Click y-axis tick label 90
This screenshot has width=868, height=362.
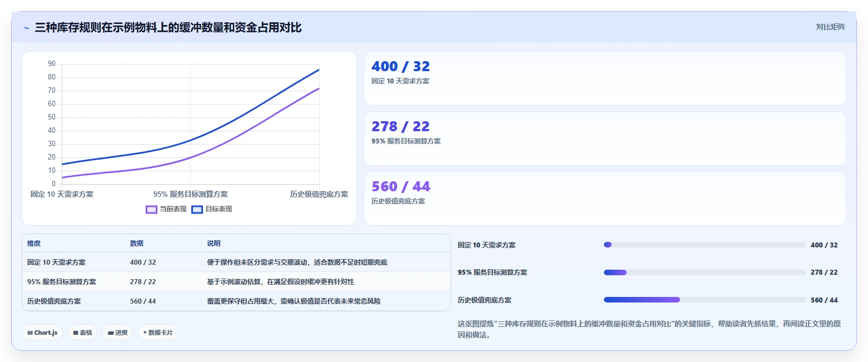coord(52,64)
